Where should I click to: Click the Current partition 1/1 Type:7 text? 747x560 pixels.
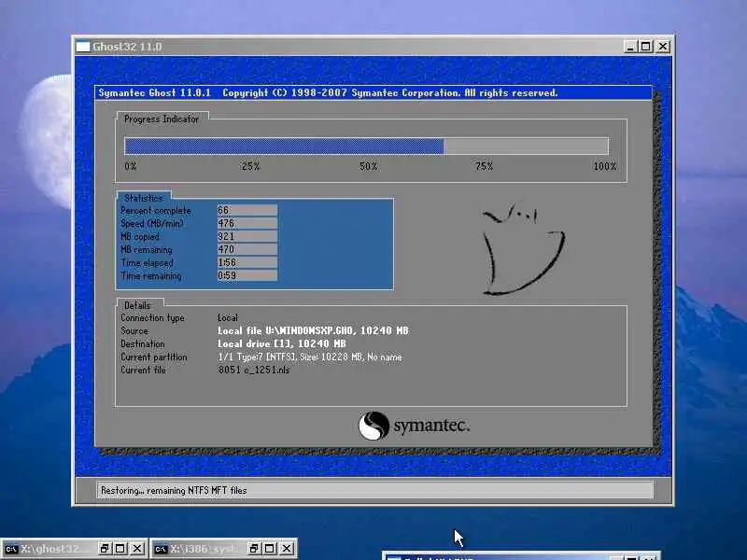310,357
